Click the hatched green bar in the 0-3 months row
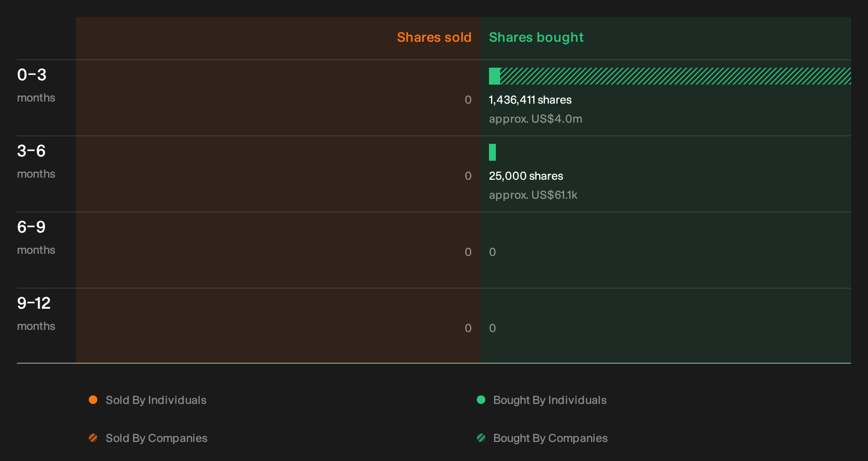The width and height of the screenshot is (868, 461). coord(676,76)
